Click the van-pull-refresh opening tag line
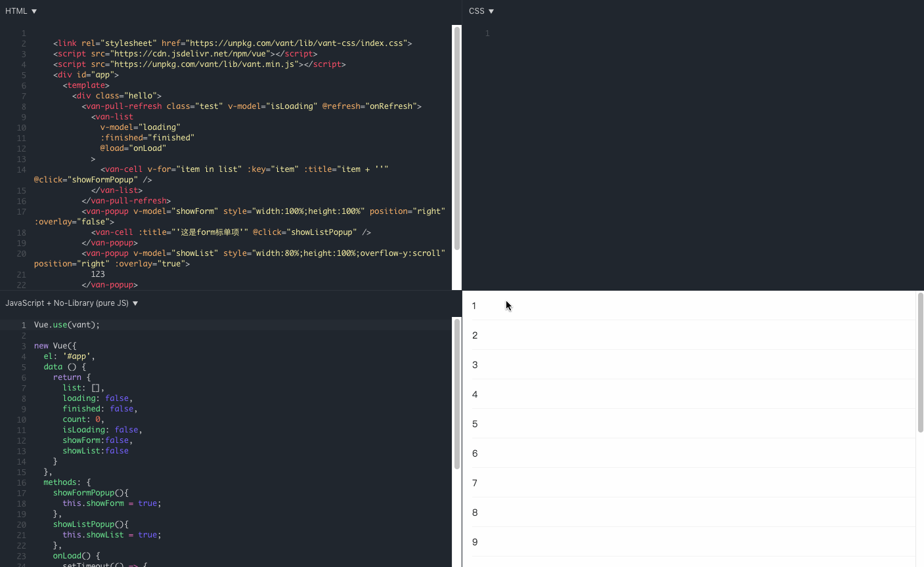The image size is (924, 567). click(x=252, y=106)
